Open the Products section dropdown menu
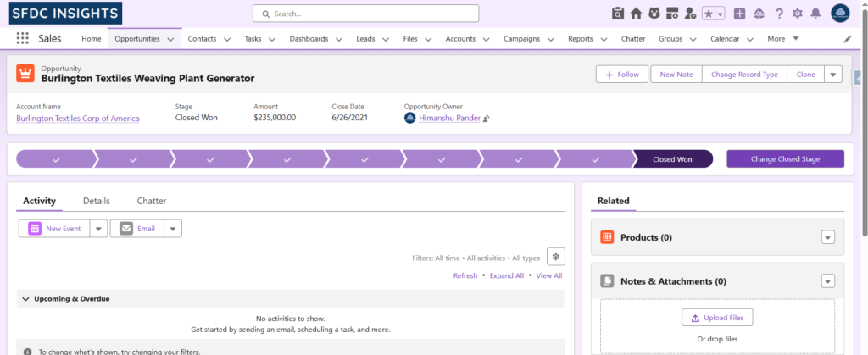868x355 pixels. click(828, 238)
